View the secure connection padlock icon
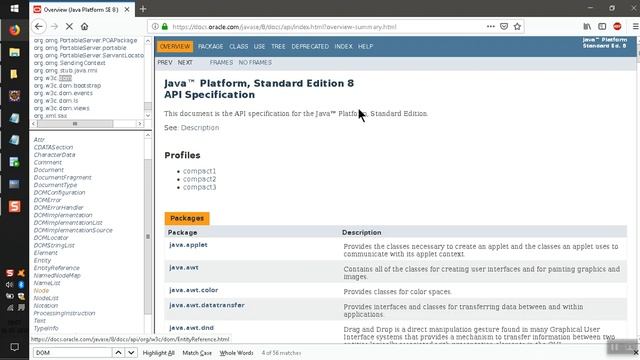The image size is (640, 360). click(x=164, y=27)
